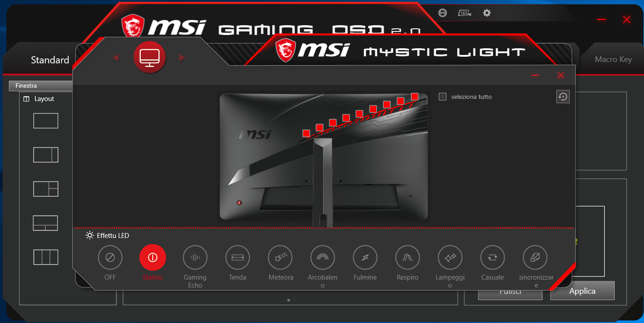
Task: Select layout with split bottom strip
Action: 46,223
